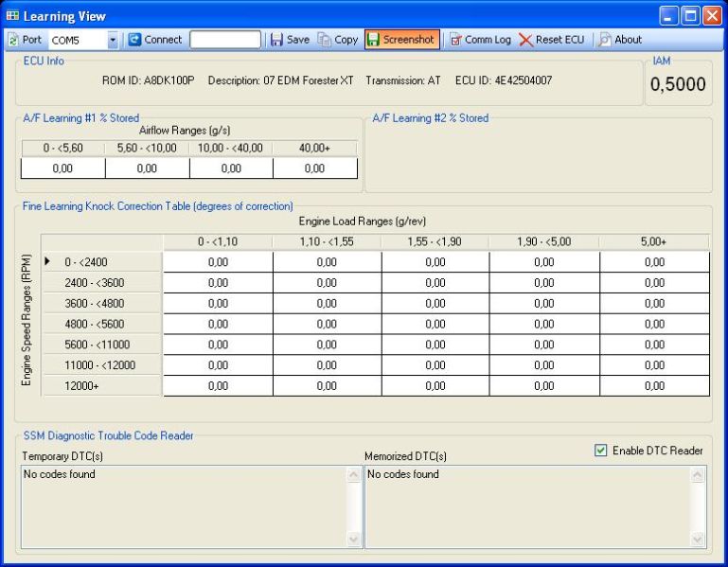Click the red X Reset ECU icon

pyautogui.click(x=526, y=40)
